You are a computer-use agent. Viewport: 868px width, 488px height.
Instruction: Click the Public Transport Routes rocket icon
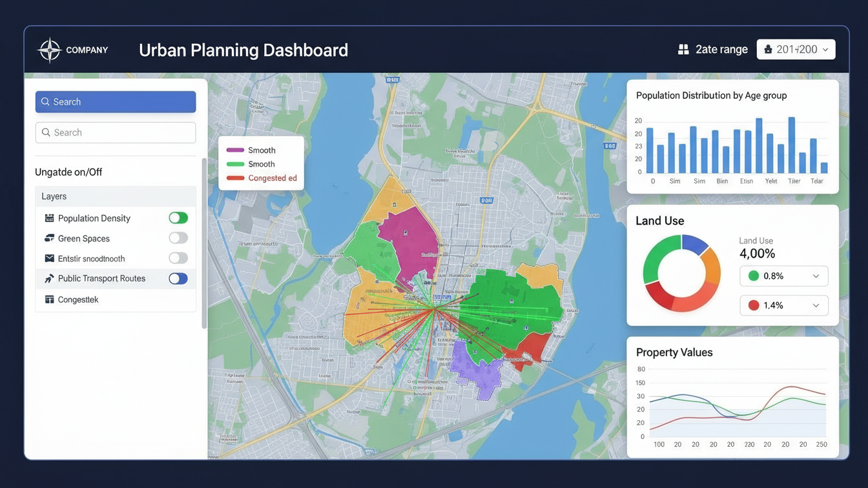point(49,278)
